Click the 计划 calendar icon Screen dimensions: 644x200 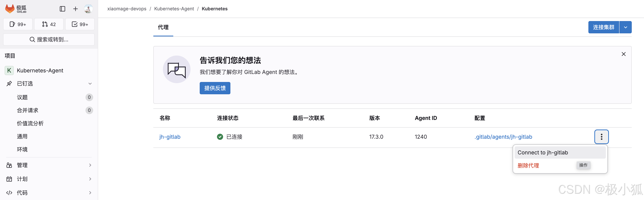[9, 179]
